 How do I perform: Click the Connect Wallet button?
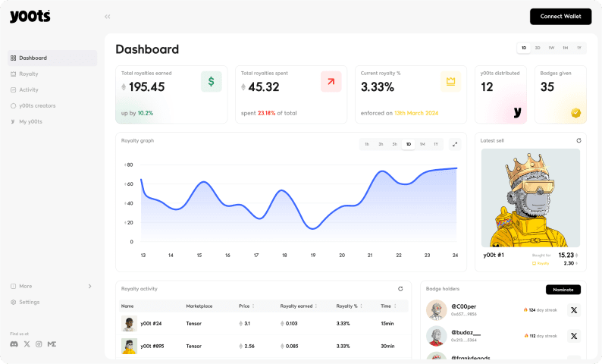560,17
